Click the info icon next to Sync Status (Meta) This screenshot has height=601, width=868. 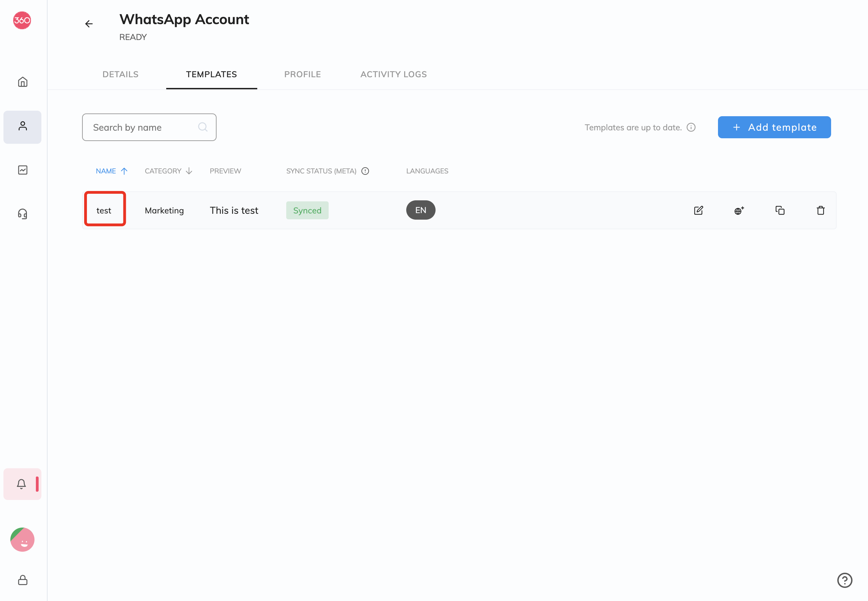click(x=365, y=171)
